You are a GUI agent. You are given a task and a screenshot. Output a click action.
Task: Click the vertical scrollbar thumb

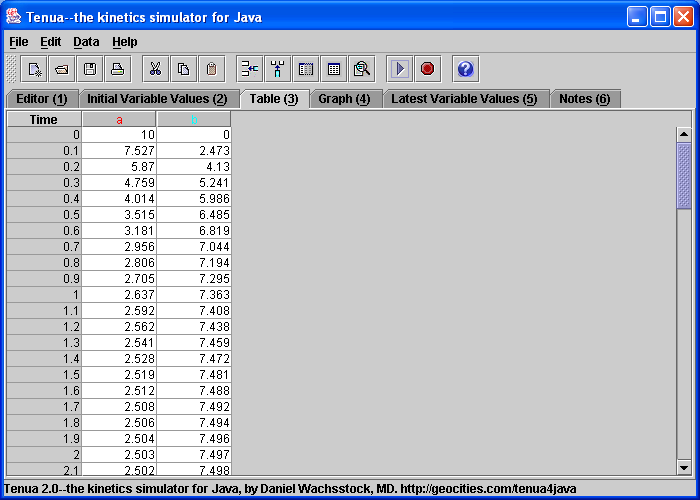point(684,176)
